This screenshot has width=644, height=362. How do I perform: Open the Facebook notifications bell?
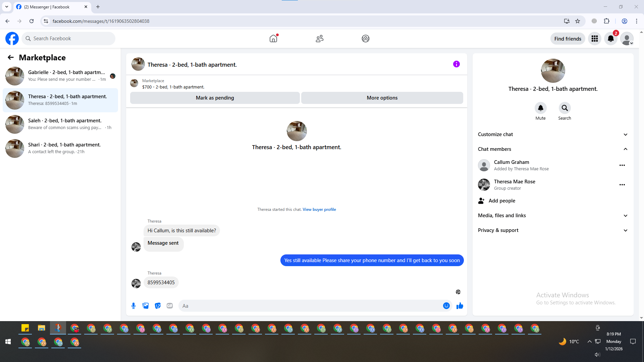click(x=610, y=39)
